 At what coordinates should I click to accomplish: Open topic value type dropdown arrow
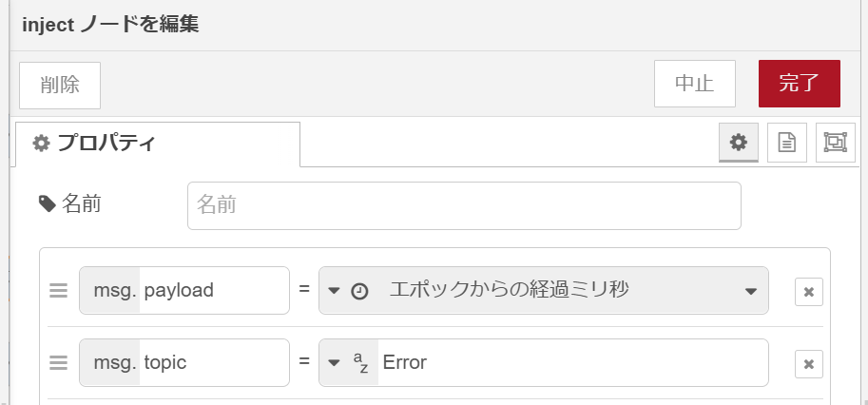pos(334,363)
